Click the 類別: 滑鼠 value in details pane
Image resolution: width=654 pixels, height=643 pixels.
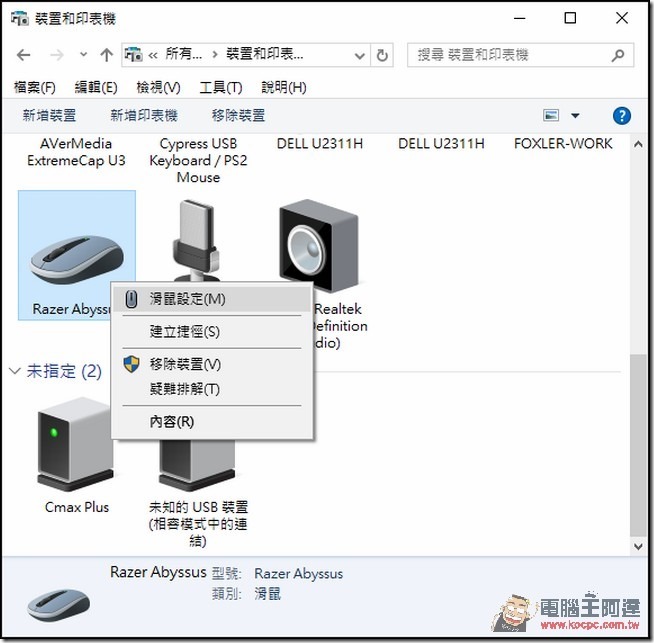tap(268, 594)
